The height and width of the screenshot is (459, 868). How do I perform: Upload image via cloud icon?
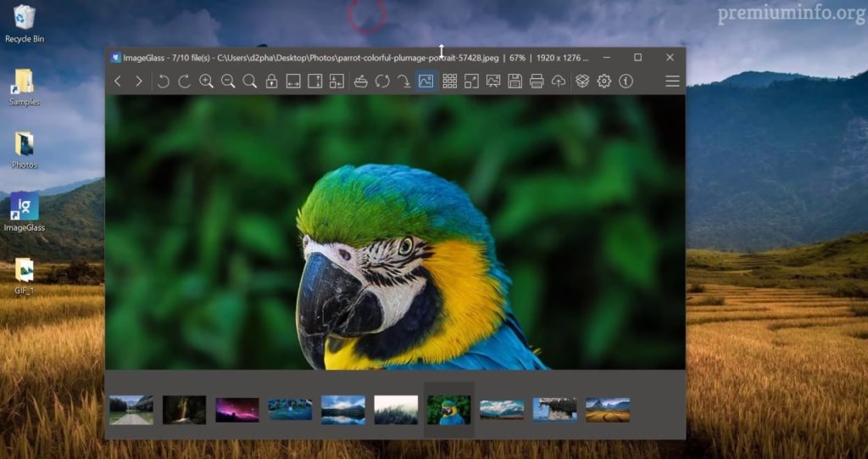tap(559, 81)
